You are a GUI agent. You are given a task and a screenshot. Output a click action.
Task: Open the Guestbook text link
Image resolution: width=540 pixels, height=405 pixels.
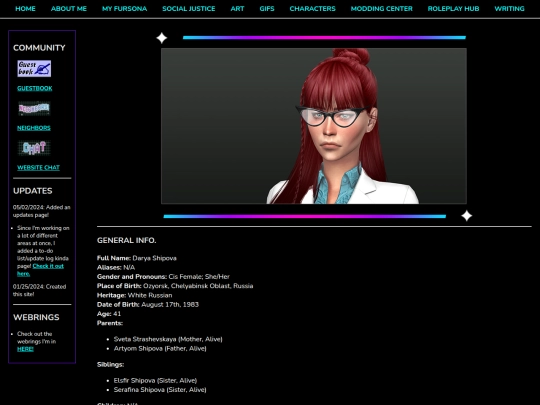coord(35,89)
